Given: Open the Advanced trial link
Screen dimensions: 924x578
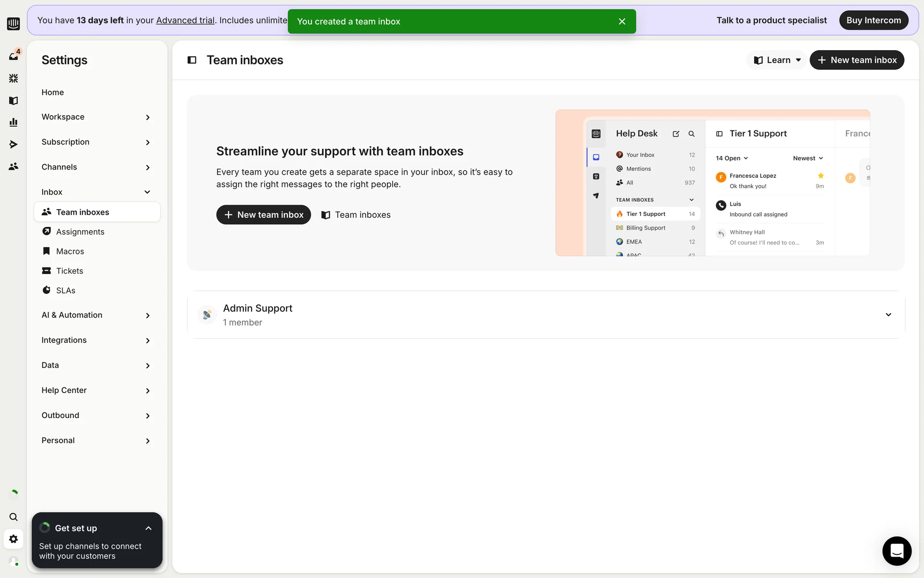Looking at the screenshot, I should click(185, 20).
